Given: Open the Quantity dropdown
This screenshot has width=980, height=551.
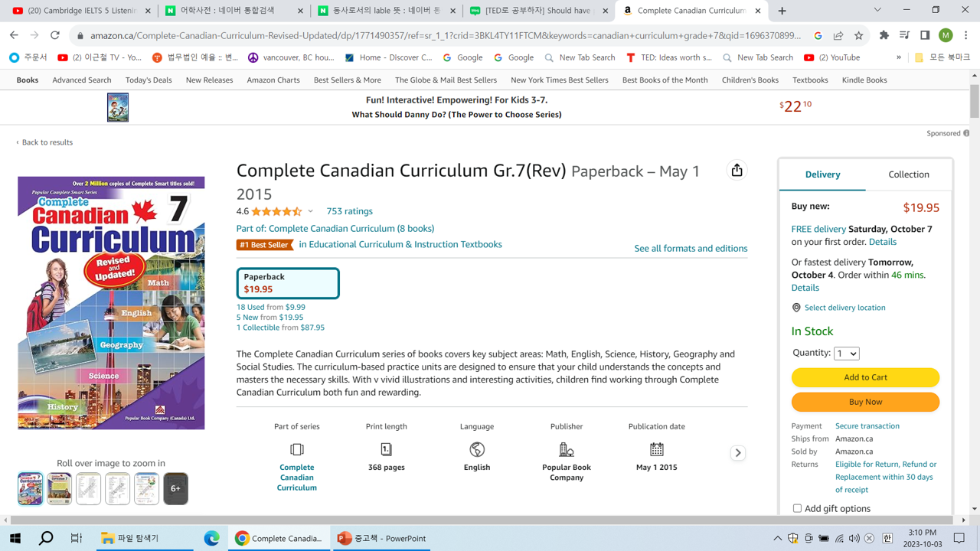Looking at the screenshot, I should 847,353.
